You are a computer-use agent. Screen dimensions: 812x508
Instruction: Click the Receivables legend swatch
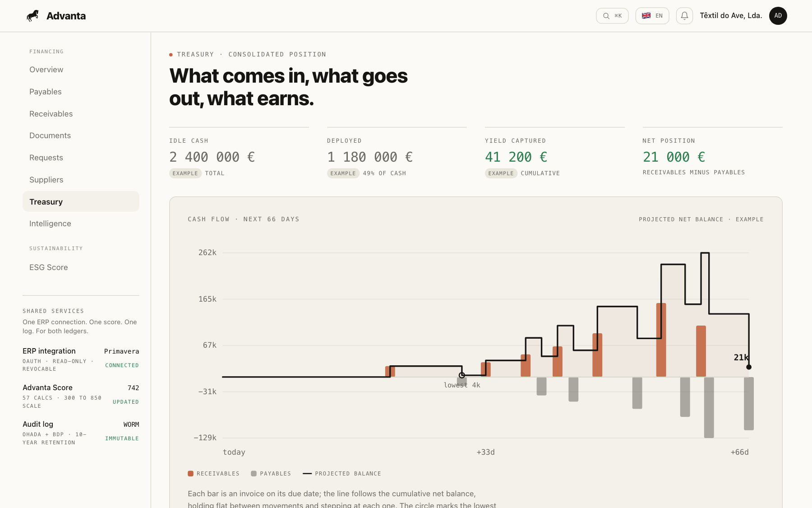click(x=190, y=474)
